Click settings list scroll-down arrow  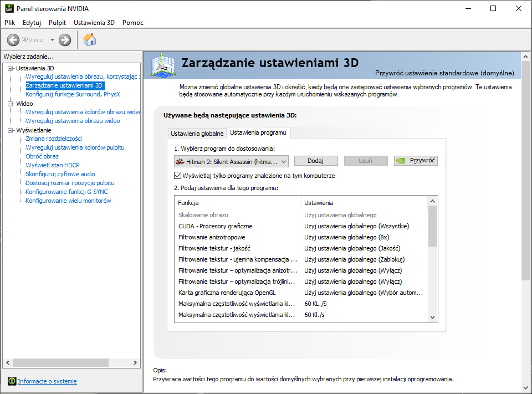433,318
